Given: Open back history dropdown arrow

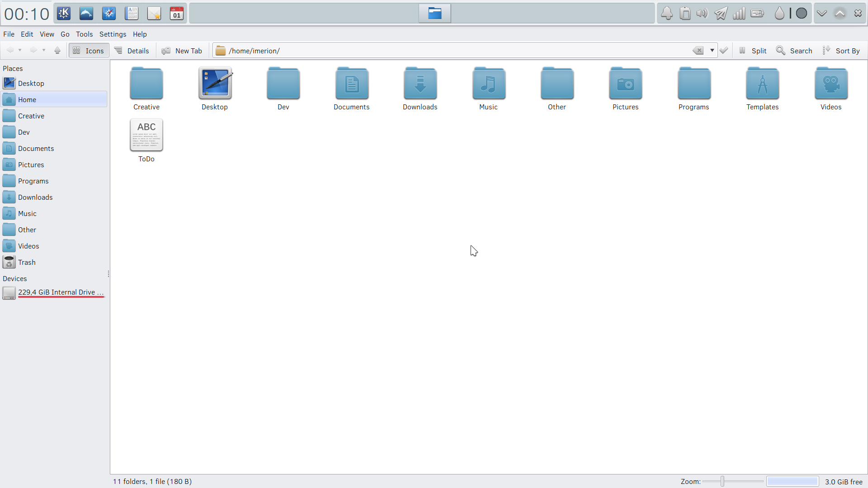Looking at the screenshot, I should 20,50.
